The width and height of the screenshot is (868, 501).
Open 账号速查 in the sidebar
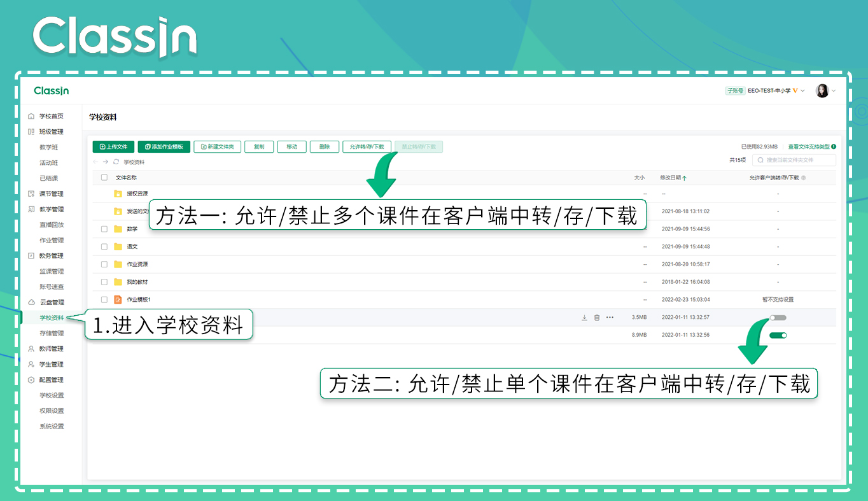click(x=52, y=287)
